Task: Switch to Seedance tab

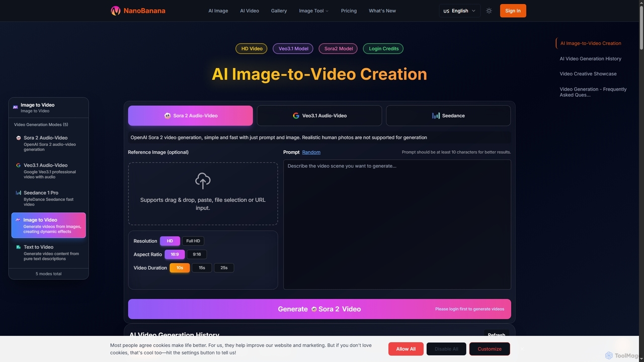Action: pos(448,116)
